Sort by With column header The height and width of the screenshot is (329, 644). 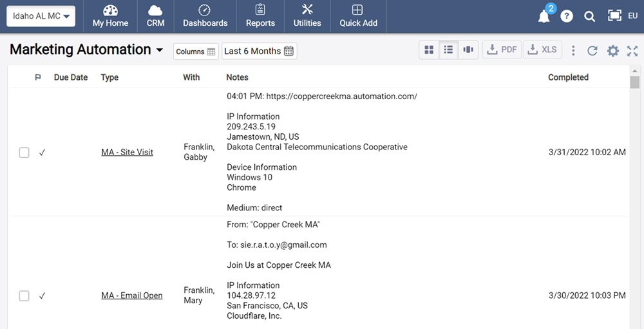[191, 77]
